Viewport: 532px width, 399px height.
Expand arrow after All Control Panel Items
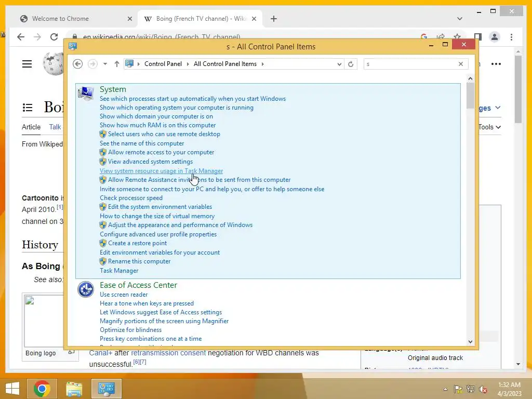(262, 64)
